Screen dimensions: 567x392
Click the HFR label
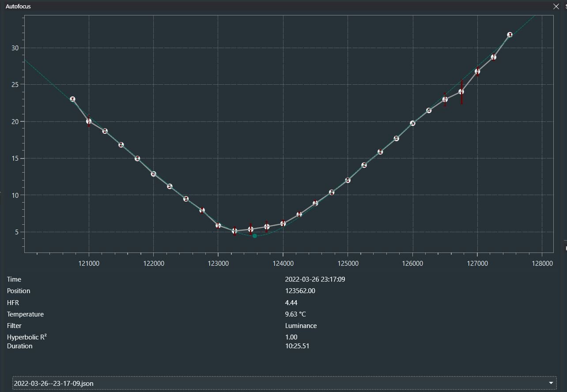click(13, 303)
